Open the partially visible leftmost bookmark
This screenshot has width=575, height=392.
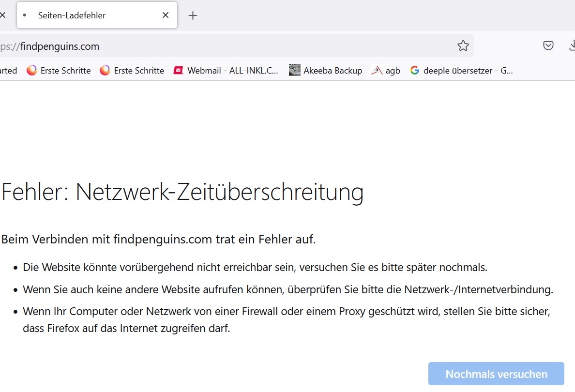click(x=8, y=71)
